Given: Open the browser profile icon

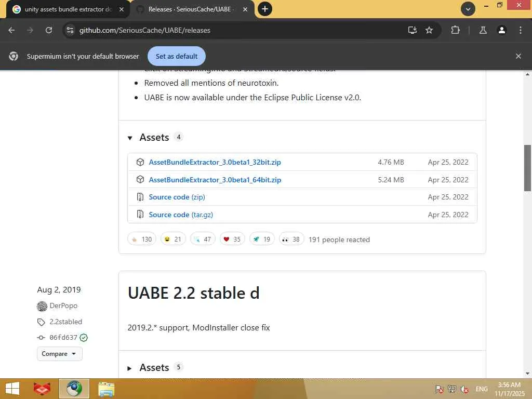Looking at the screenshot, I should click(x=501, y=30).
